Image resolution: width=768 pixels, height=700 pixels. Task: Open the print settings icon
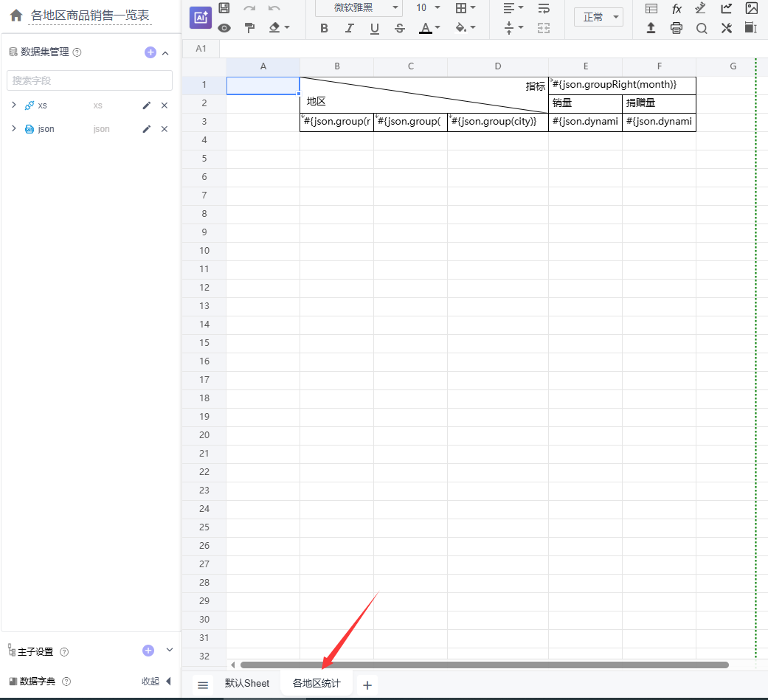click(676, 28)
